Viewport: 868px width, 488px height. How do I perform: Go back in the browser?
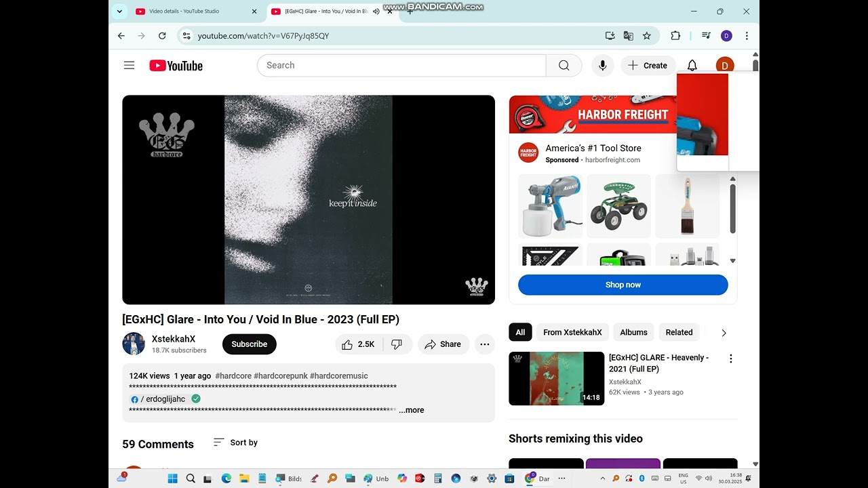pyautogui.click(x=121, y=36)
